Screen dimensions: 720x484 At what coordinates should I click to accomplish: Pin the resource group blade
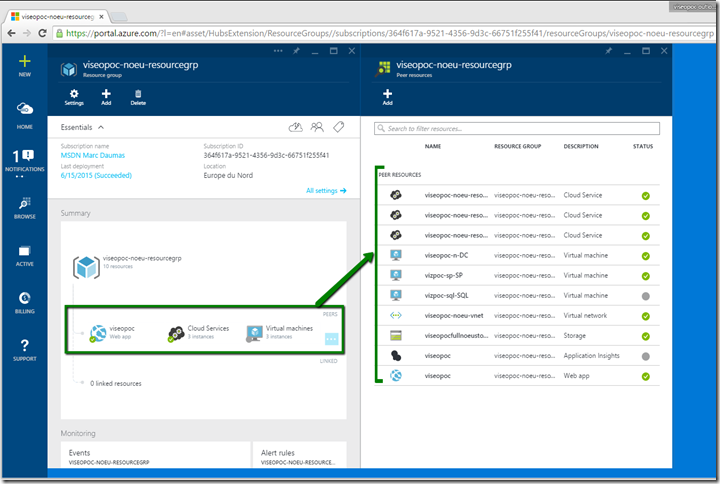click(297, 51)
